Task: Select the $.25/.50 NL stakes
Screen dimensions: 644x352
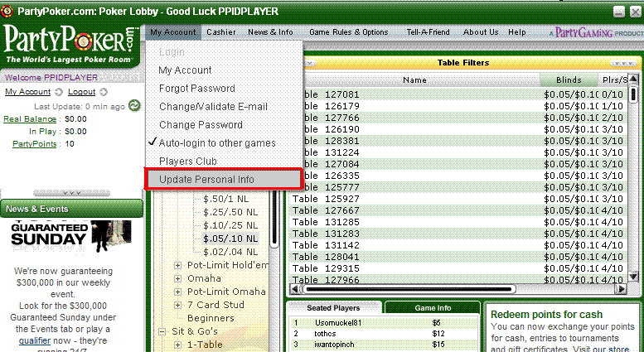Action: point(230,213)
